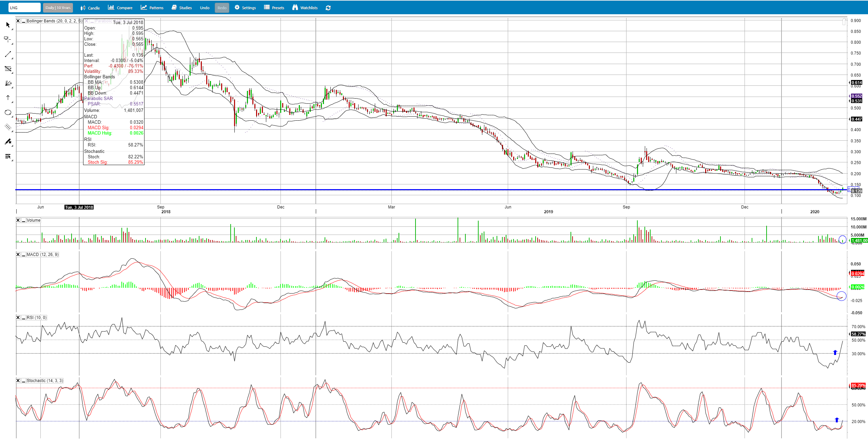The height and width of the screenshot is (440, 868).
Task: Click the refresh chart icon
Action: click(328, 8)
